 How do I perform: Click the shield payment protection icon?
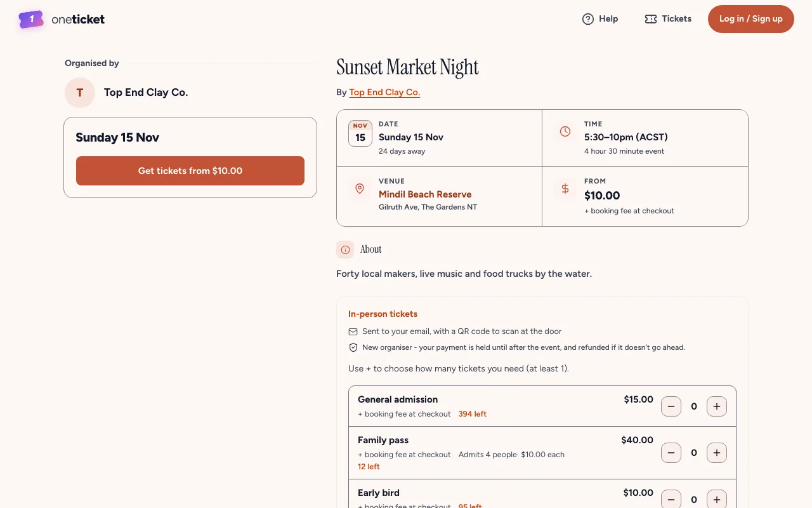[x=353, y=347]
